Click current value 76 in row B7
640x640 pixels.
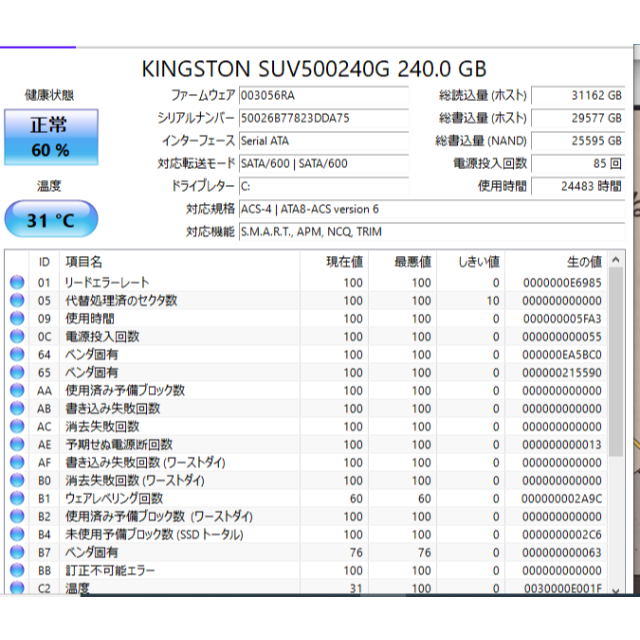click(x=356, y=553)
